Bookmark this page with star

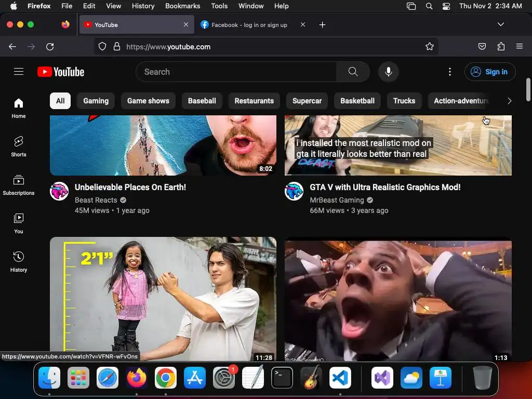(430, 46)
